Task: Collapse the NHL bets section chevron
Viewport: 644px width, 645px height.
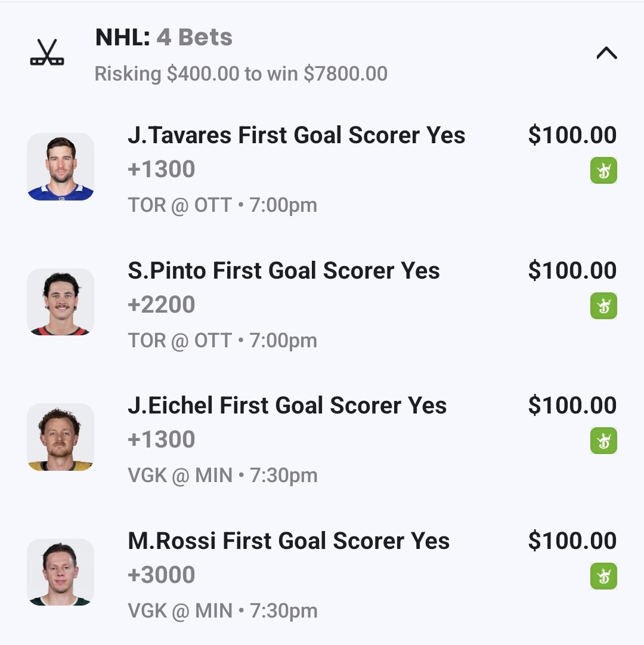Action: pos(606,54)
